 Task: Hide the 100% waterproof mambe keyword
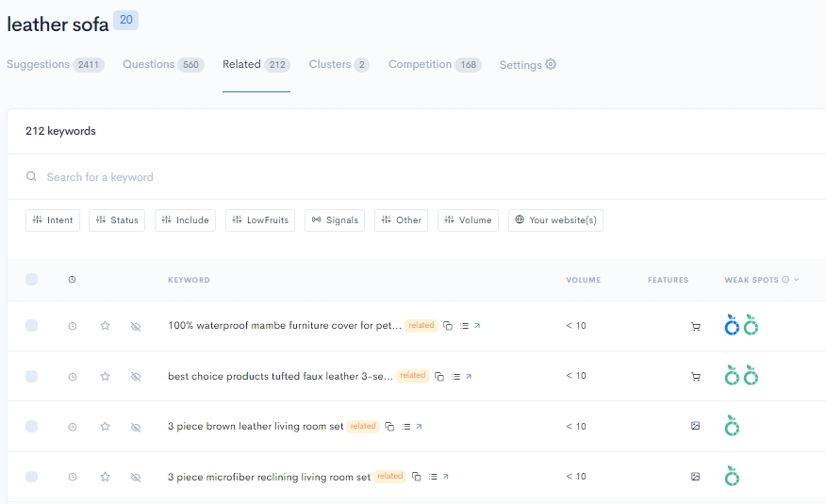[136, 327]
